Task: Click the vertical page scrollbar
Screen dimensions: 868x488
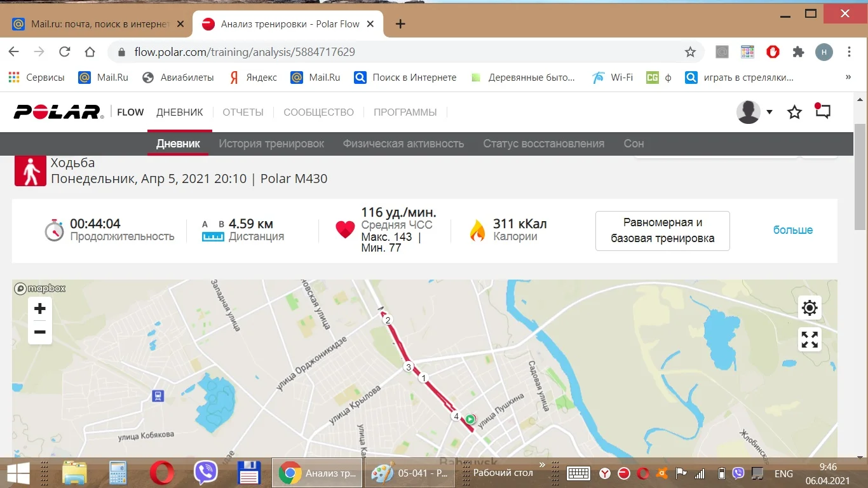Action: click(x=861, y=176)
